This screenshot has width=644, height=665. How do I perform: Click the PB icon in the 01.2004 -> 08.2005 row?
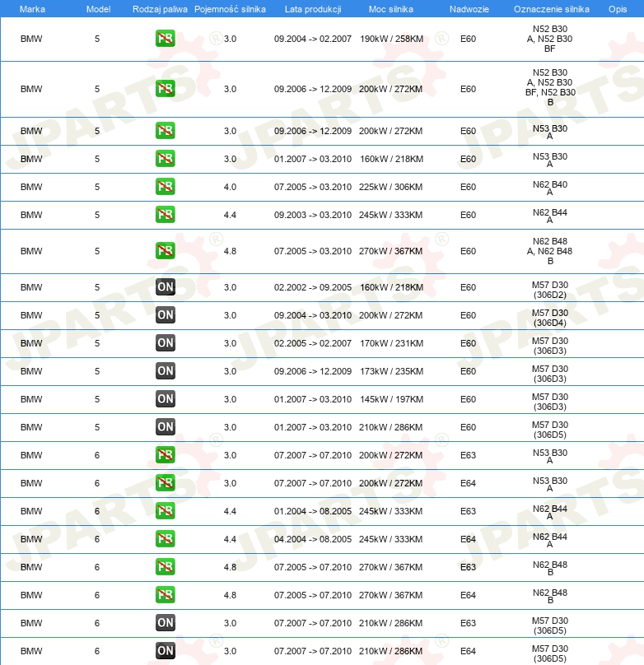(x=165, y=511)
